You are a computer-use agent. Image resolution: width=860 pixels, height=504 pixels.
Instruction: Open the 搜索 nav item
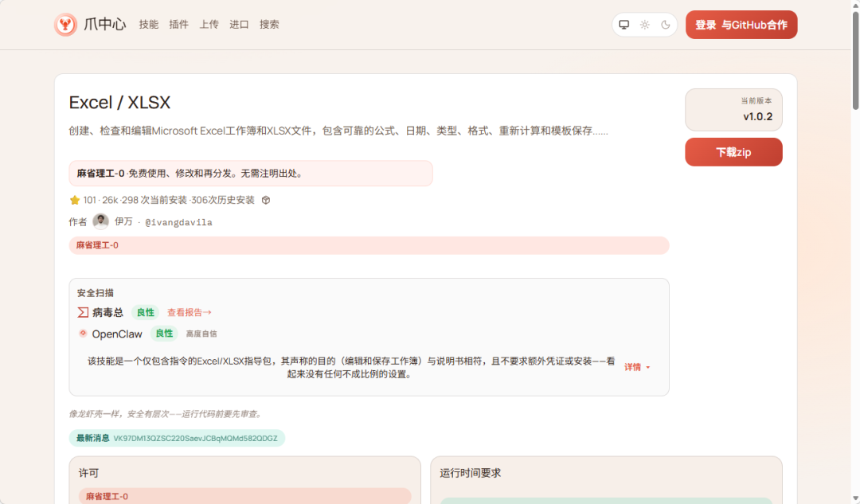(269, 25)
